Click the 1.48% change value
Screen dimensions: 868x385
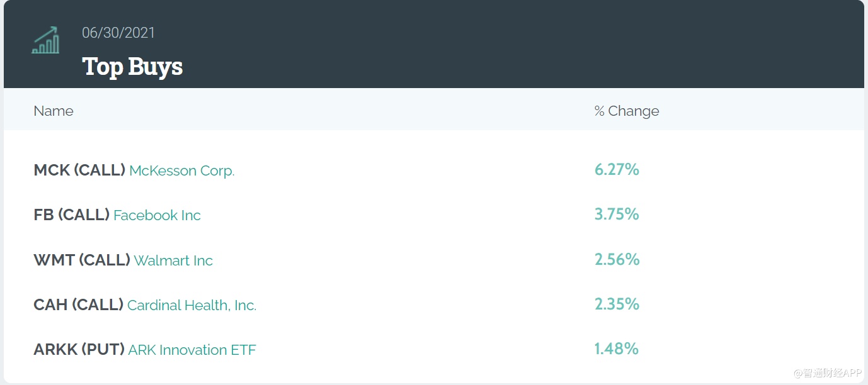click(617, 349)
